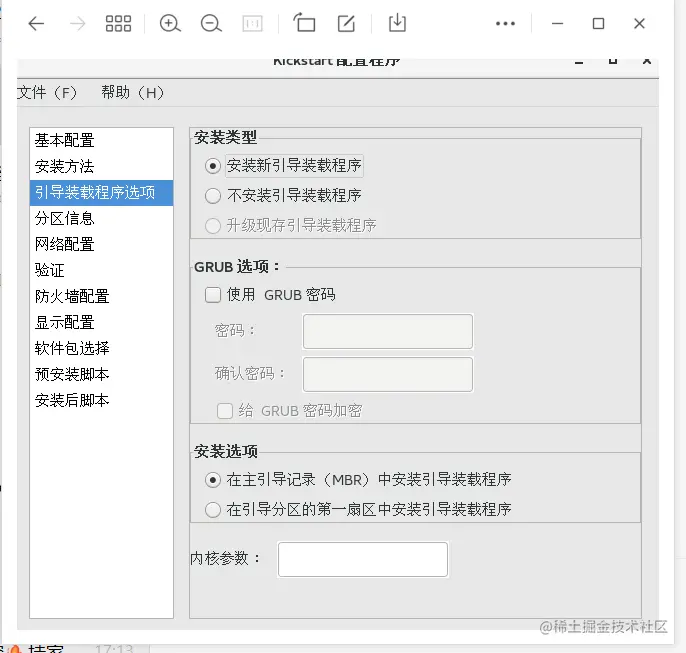Open the 文件 (F) menu
686x653 pixels.
pyautogui.click(x=47, y=93)
